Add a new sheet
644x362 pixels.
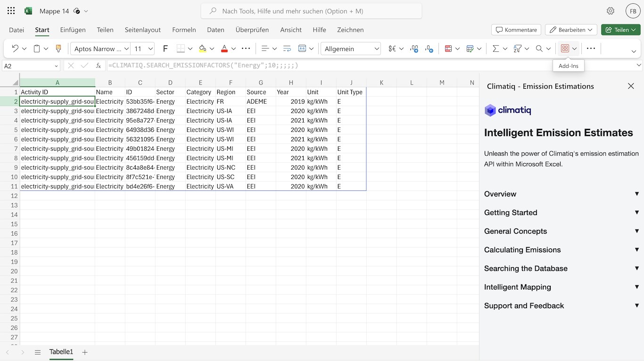click(x=85, y=352)
